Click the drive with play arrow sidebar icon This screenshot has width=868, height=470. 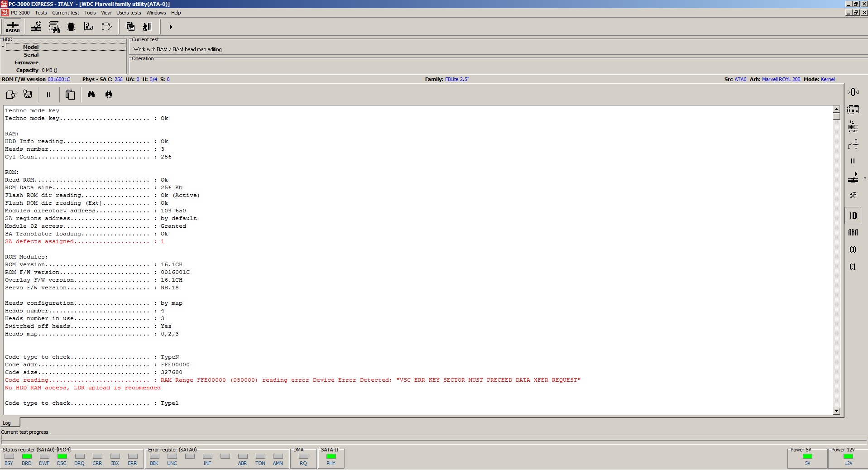click(x=853, y=178)
